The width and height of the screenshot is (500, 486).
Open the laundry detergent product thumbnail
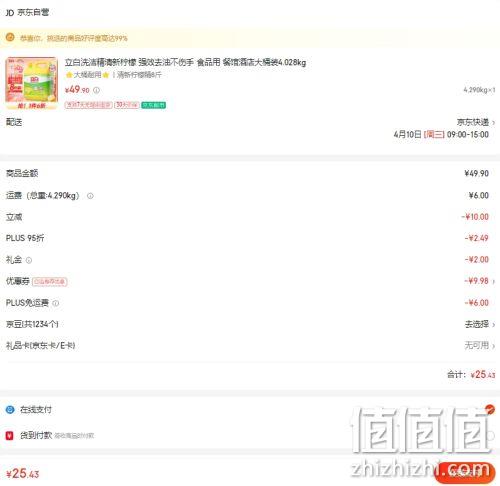(x=32, y=83)
